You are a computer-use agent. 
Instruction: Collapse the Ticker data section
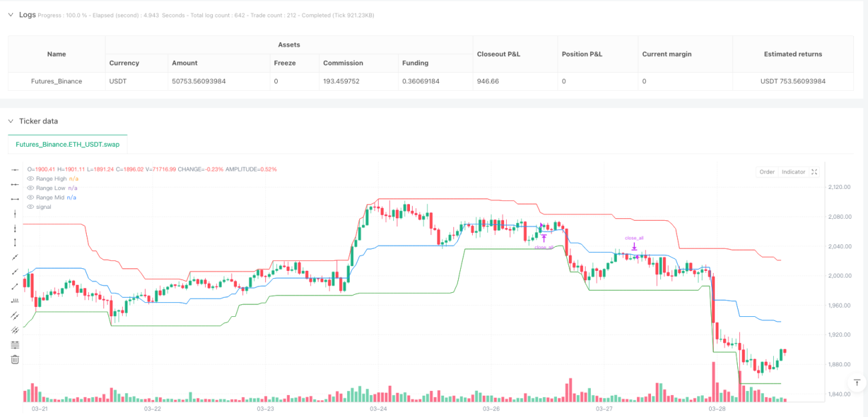[x=11, y=121]
